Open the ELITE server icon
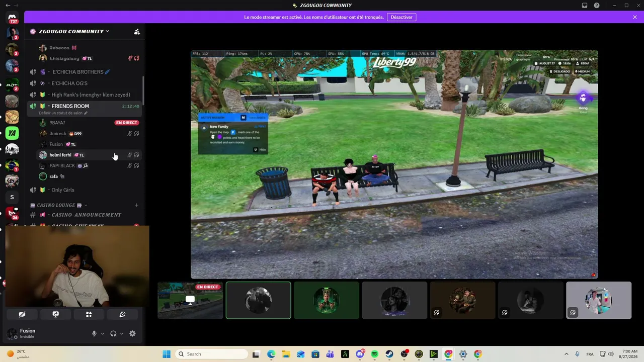Screen dimensions: 644x362 [x=12, y=84]
